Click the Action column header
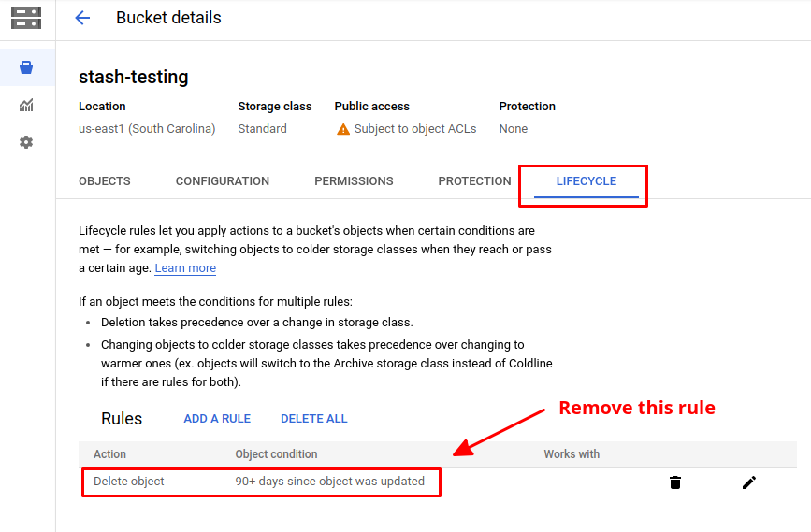811x532 pixels. (109, 454)
